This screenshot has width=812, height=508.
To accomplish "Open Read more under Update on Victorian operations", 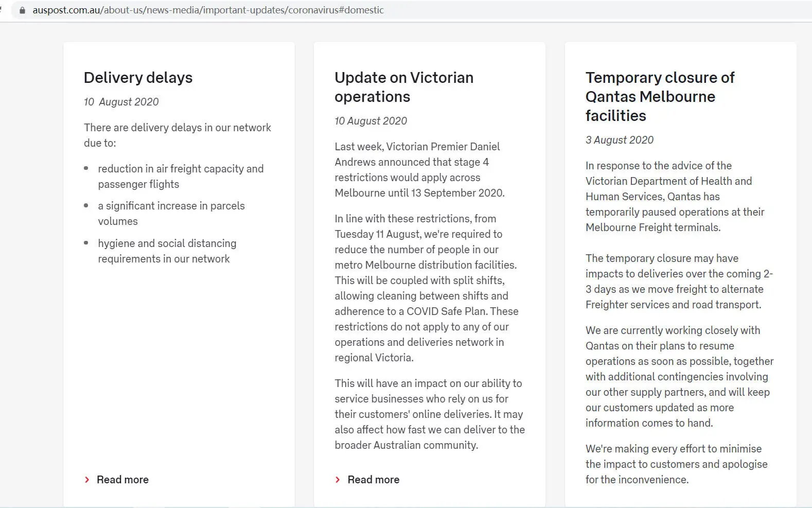I will (x=374, y=480).
